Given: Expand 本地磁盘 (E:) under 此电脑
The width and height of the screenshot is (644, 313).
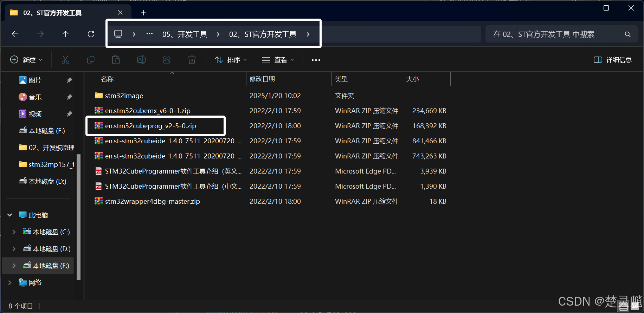Looking at the screenshot, I should coord(14,266).
